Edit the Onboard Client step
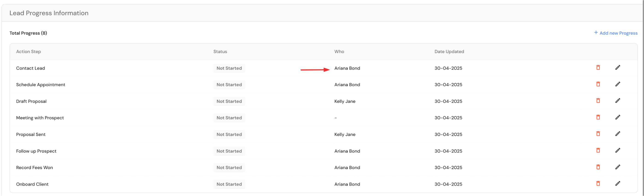This screenshot has width=644, height=196. (x=618, y=184)
